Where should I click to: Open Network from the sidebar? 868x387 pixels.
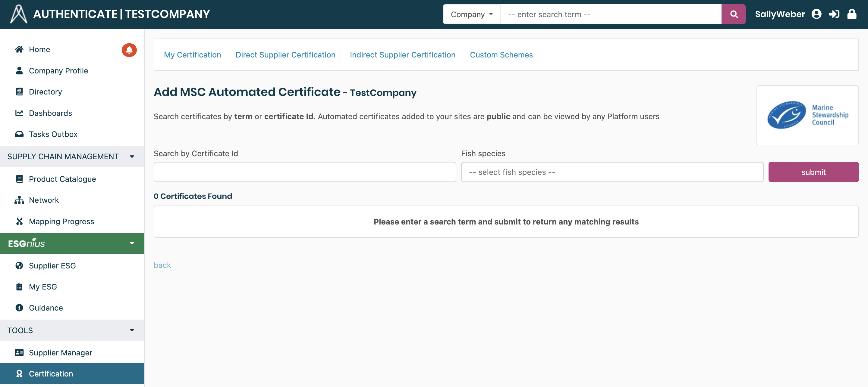[x=44, y=200]
